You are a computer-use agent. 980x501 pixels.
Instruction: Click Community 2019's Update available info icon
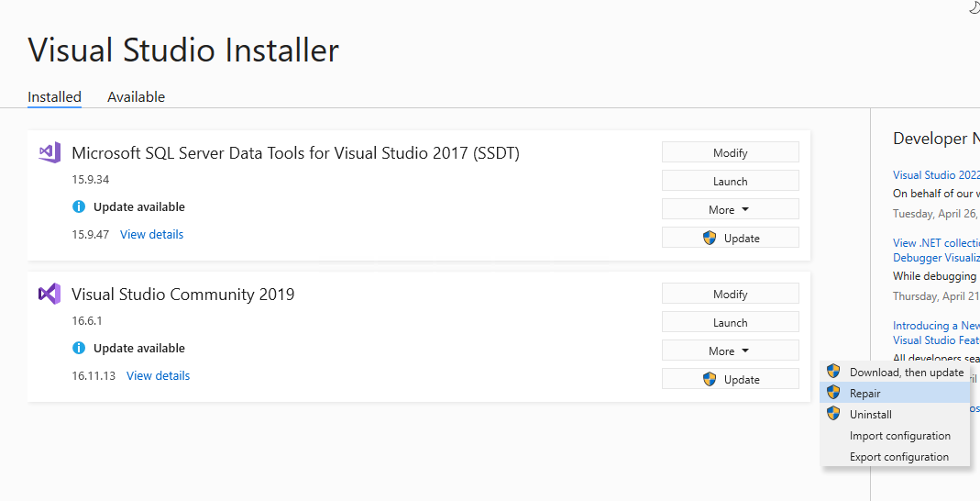coord(79,348)
